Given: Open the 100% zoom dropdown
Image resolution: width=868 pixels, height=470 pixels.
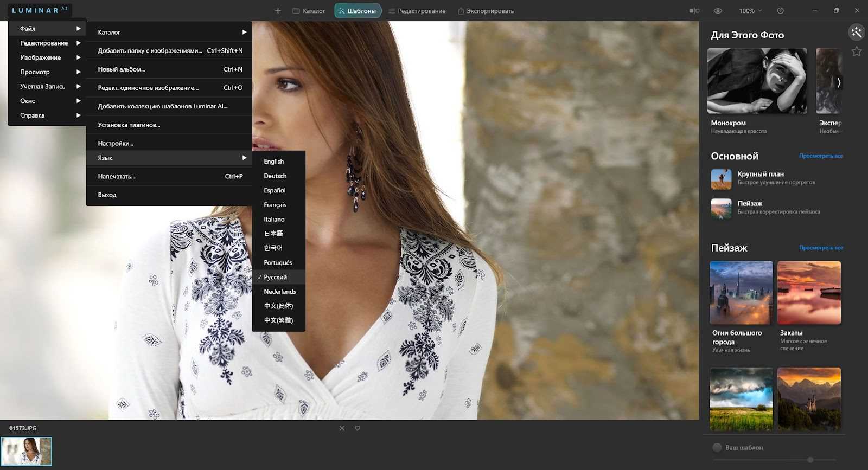Looking at the screenshot, I should (750, 11).
